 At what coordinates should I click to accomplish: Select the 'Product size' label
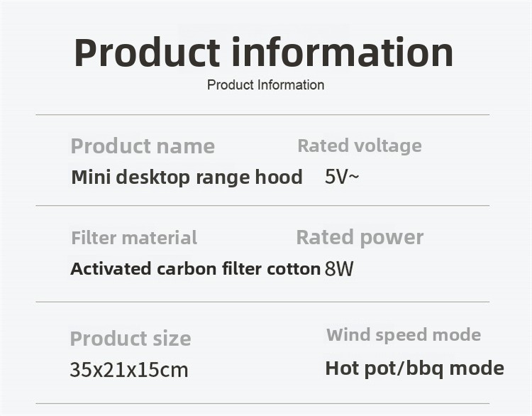(x=131, y=339)
